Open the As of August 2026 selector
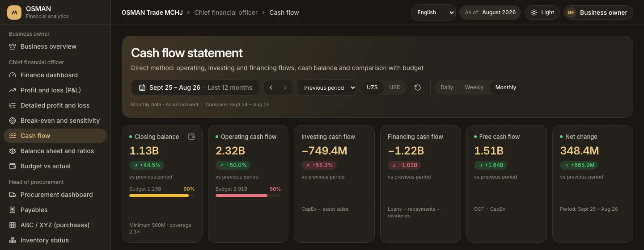Viewport: 644px width, 250px height. (490, 12)
